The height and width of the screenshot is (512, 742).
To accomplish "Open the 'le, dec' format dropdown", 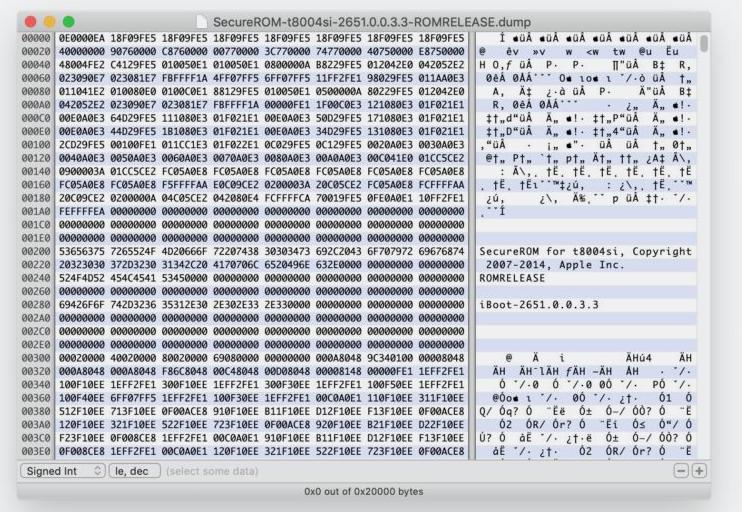I will click(135, 471).
